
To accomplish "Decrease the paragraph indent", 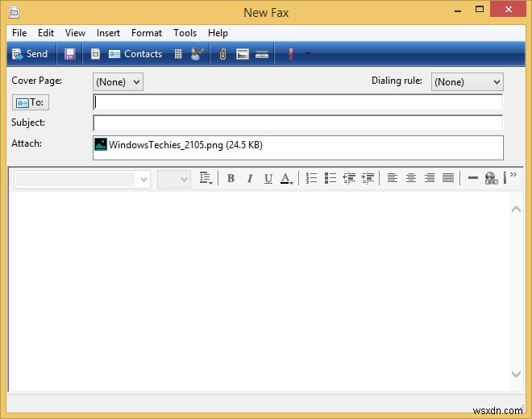I will tap(349, 178).
